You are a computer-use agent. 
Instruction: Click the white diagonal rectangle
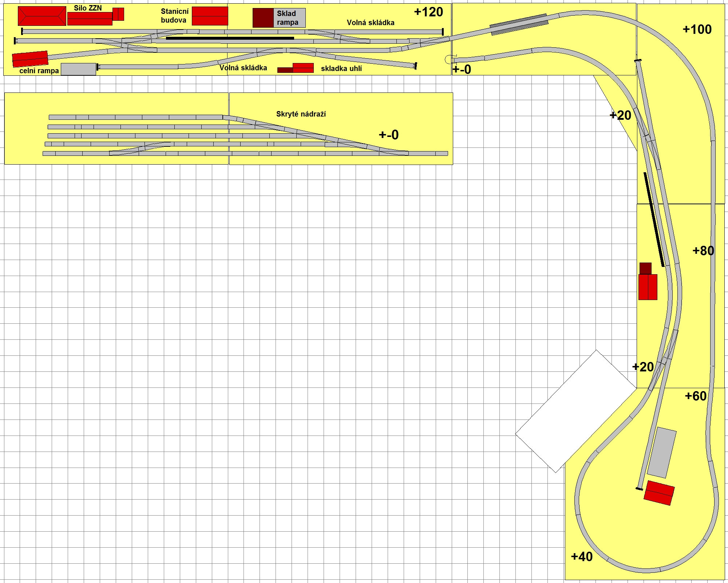(576, 411)
